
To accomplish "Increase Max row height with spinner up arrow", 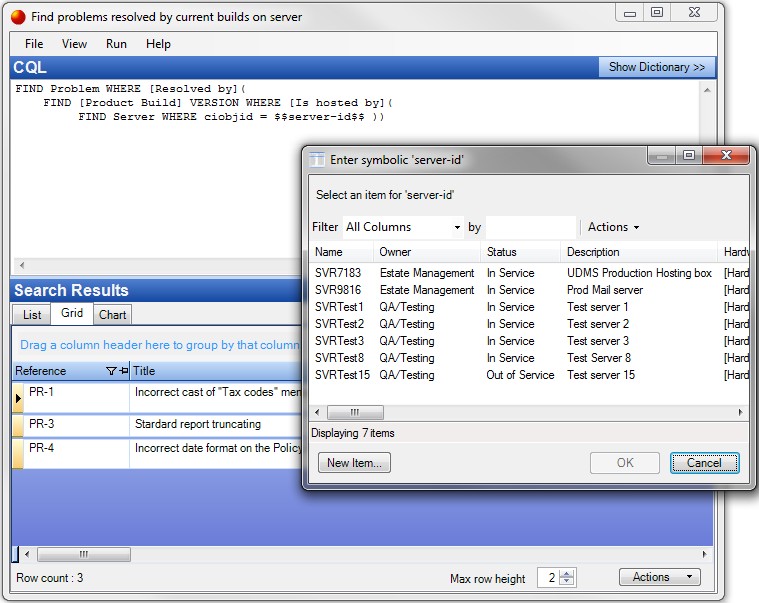I will 567,573.
